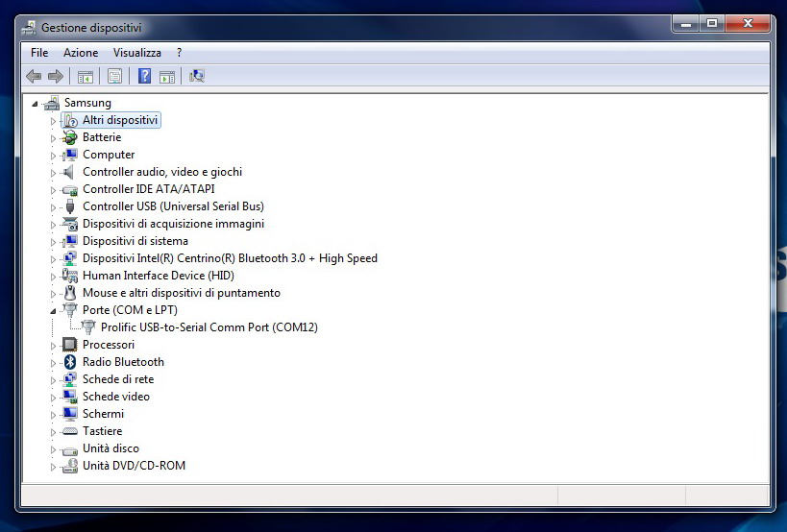
Task: Open the ? help menu
Action: click(x=179, y=53)
